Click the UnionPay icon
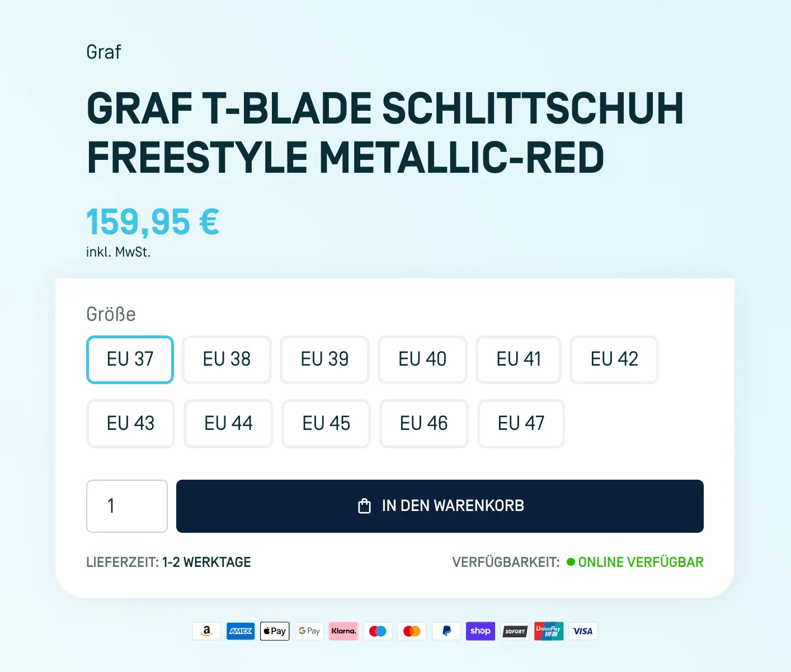791x672 pixels. 549,631
